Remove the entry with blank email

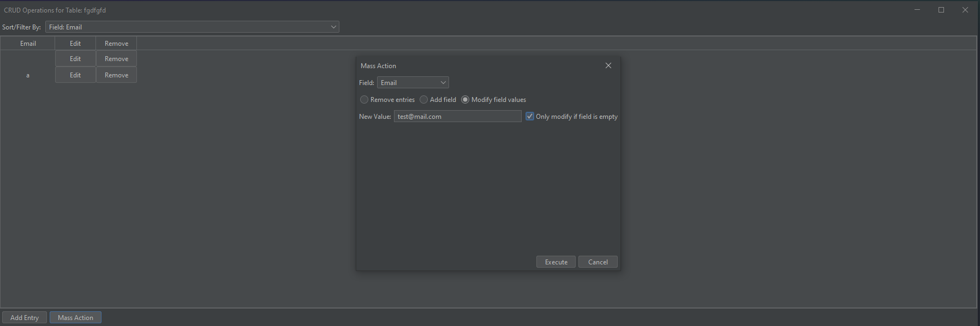coord(116,58)
